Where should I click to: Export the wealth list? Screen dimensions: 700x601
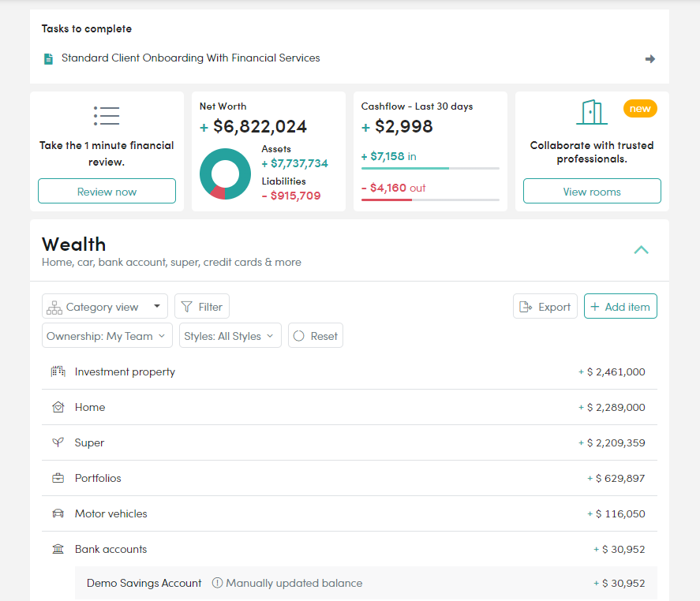545,306
